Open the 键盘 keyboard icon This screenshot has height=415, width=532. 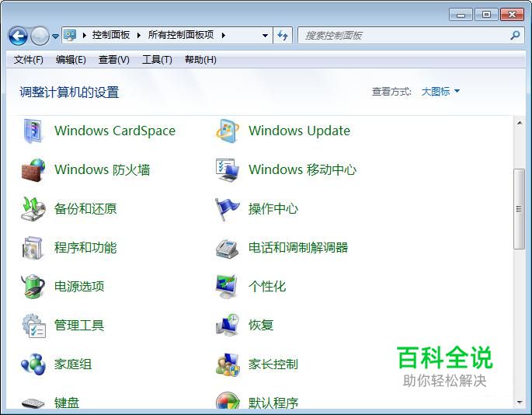tap(33, 403)
